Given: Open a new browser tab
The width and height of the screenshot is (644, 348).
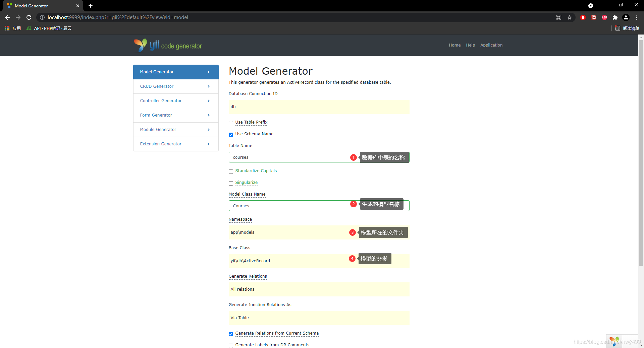Looking at the screenshot, I should [x=91, y=6].
